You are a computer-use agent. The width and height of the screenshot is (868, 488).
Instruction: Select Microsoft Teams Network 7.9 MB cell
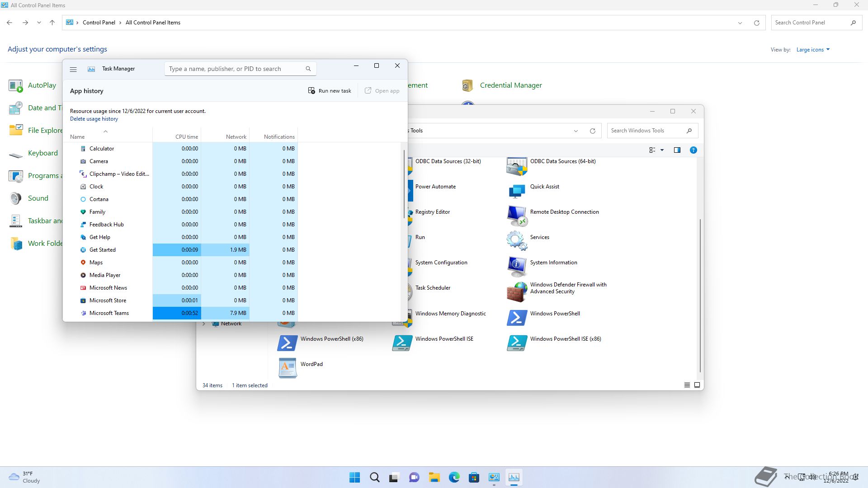225,313
